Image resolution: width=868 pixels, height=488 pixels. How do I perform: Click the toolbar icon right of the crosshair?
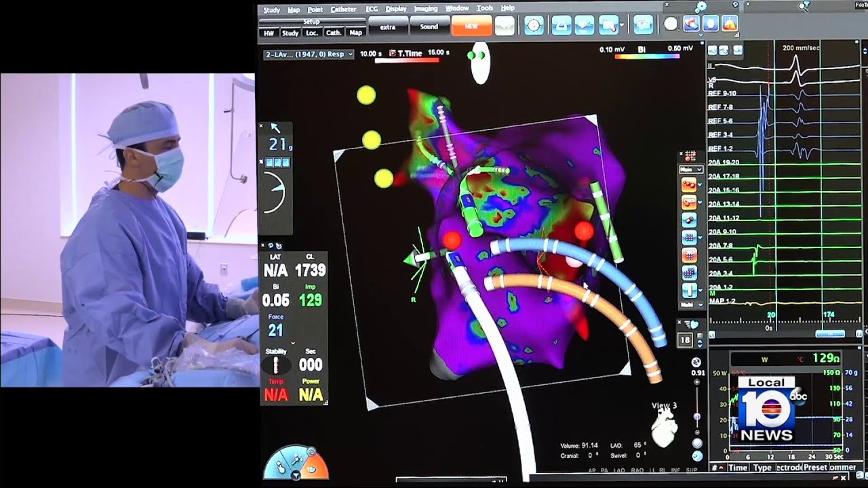tap(561, 25)
